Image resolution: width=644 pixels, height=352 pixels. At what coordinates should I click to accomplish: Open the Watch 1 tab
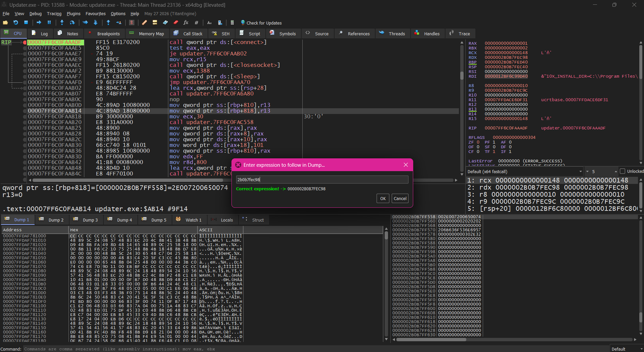coord(189,220)
